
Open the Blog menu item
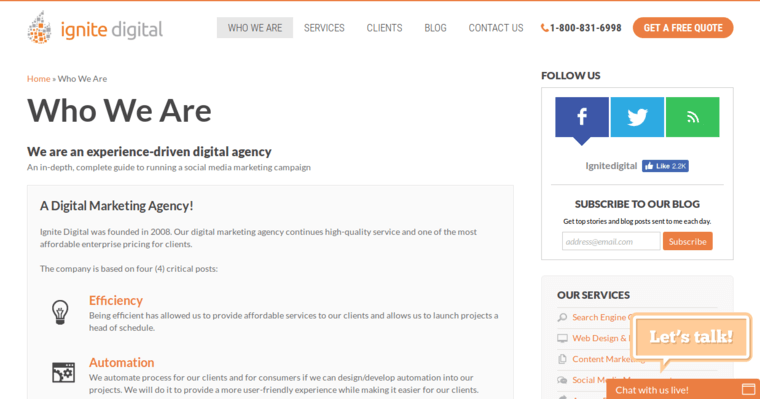(x=435, y=28)
